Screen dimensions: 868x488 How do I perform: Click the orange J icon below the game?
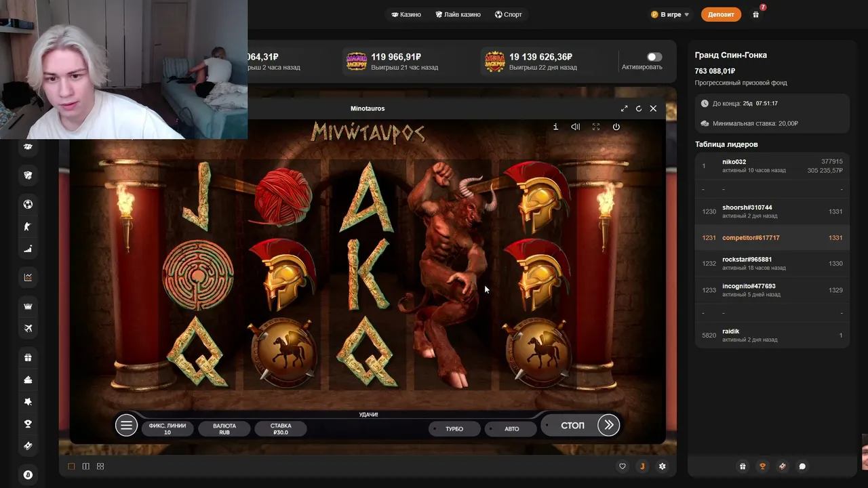pos(642,466)
